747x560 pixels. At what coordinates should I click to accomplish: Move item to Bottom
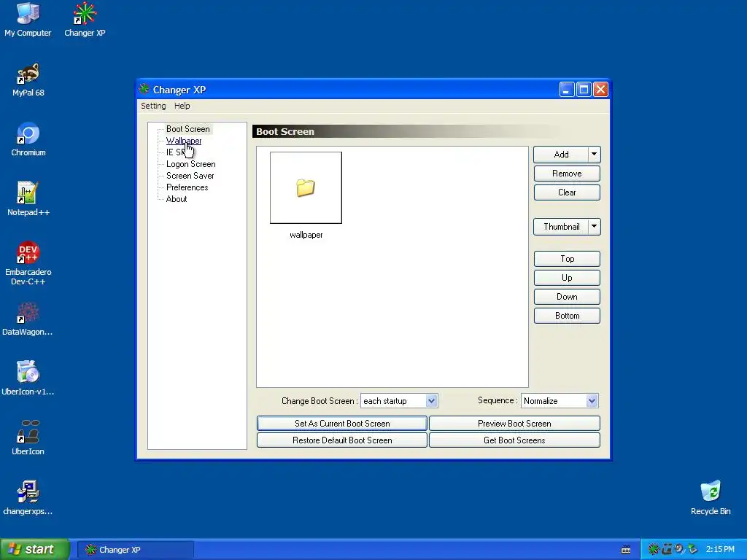coord(567,316)
